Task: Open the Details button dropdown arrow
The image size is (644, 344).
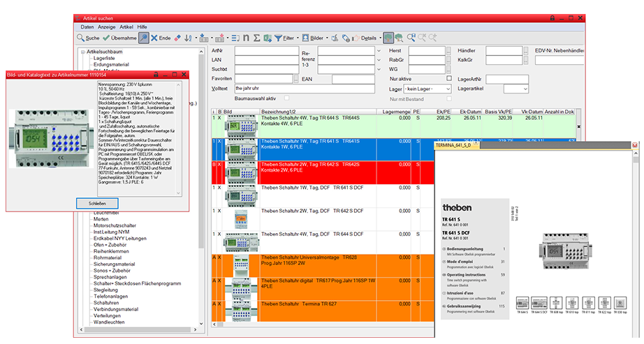Action: coord(380,38)
